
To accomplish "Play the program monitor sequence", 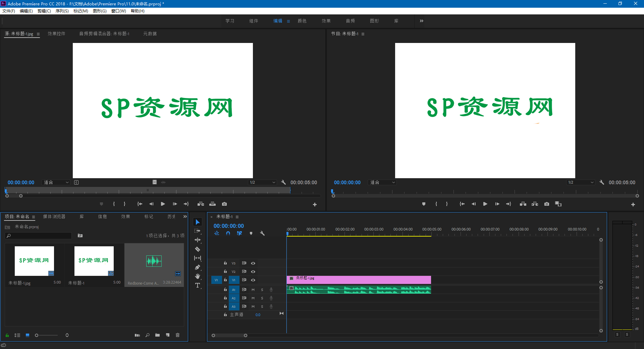I will [x=485, y=204].
